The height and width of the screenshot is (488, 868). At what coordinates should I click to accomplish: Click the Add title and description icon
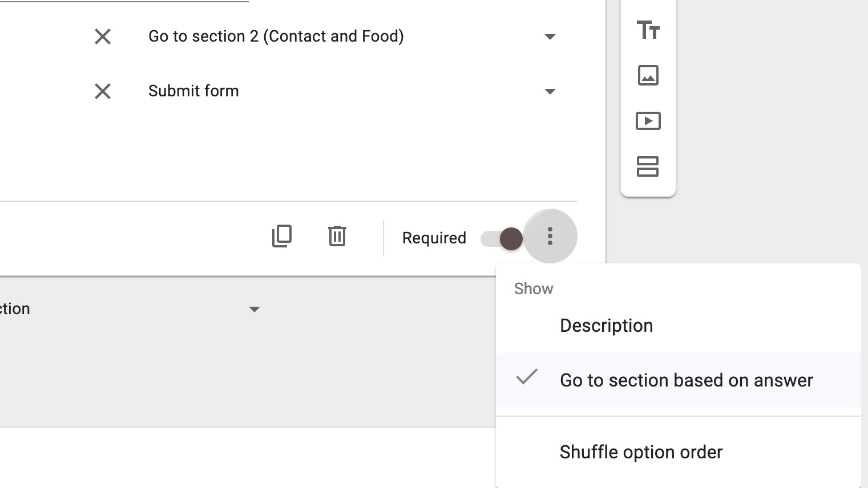(x=648, y=30)
